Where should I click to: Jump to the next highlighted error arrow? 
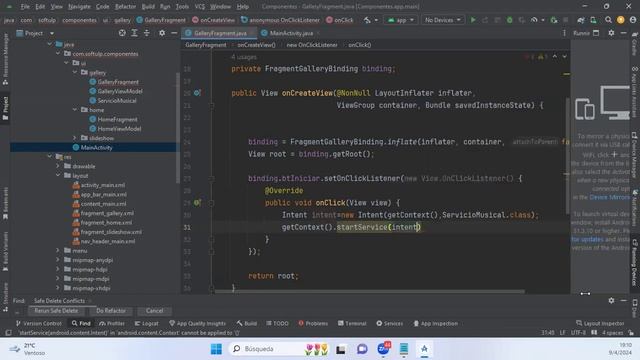pos(564,56)
